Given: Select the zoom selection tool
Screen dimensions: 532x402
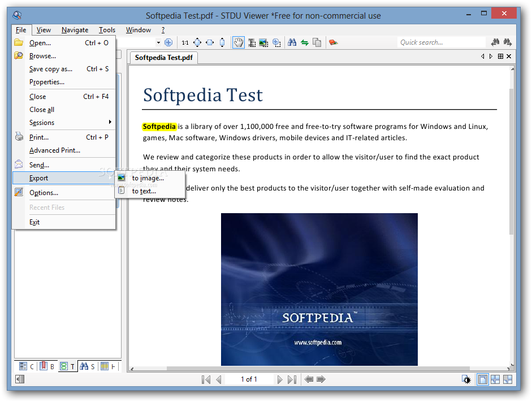Looking at the screenshot, I should pyautogui.click(x=276, y=42).
